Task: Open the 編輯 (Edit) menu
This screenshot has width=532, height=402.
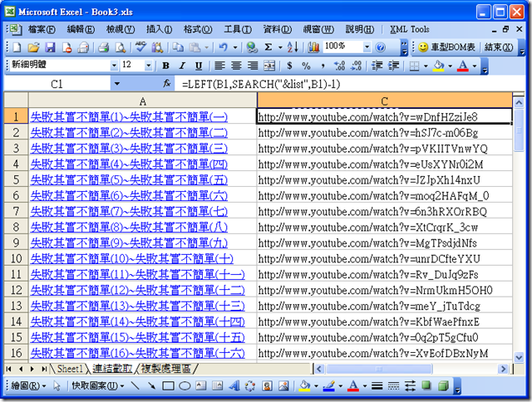Action: point(81,29)
